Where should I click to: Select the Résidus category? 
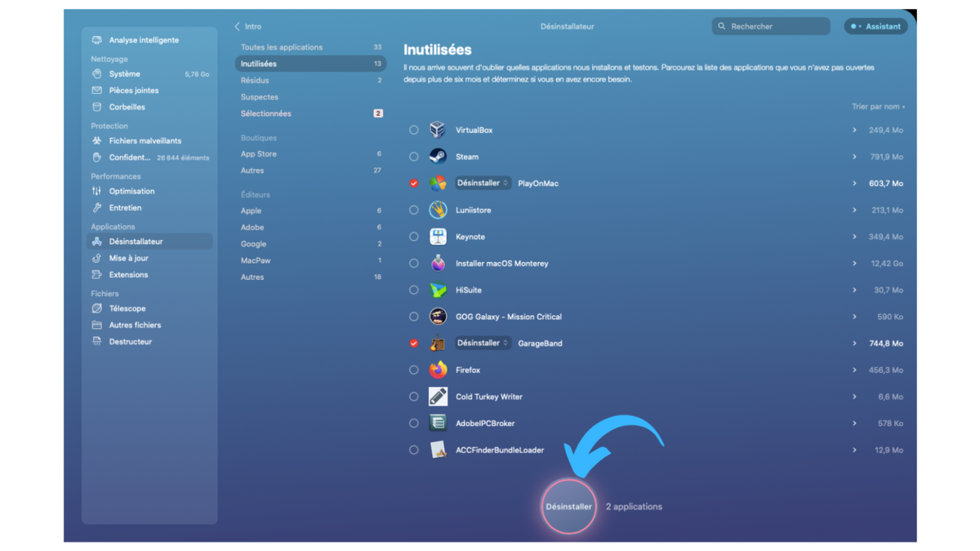tap(310, 80)
